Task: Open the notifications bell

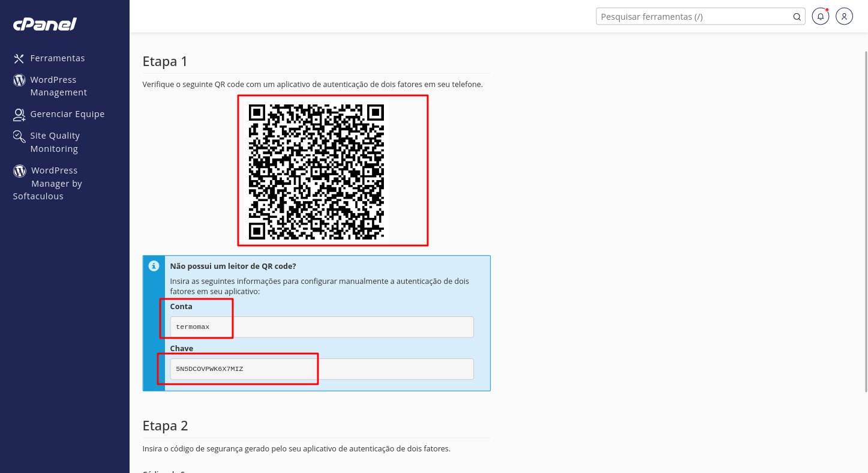Action: coord(820,17)
